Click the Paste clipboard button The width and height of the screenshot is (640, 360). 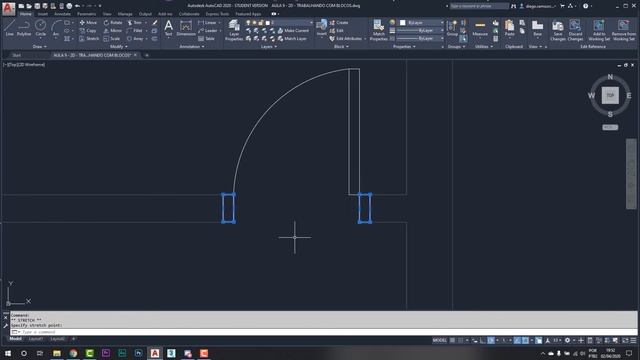509,28
